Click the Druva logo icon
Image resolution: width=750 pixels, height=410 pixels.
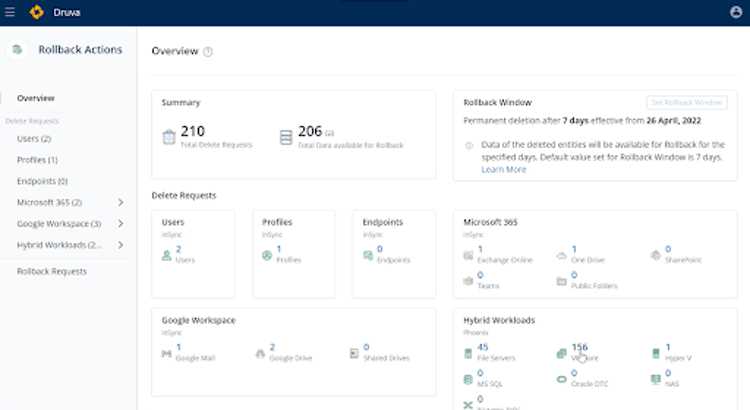(x=37, y=12)
